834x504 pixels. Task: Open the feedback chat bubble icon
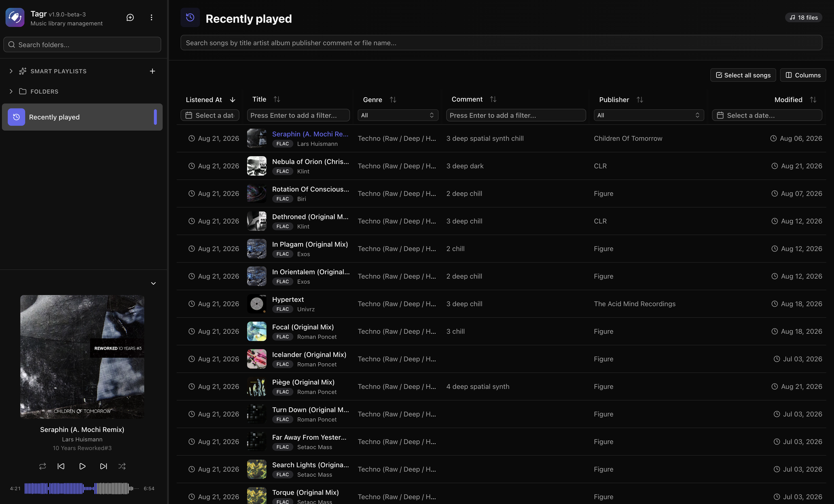tap(130, 17)
